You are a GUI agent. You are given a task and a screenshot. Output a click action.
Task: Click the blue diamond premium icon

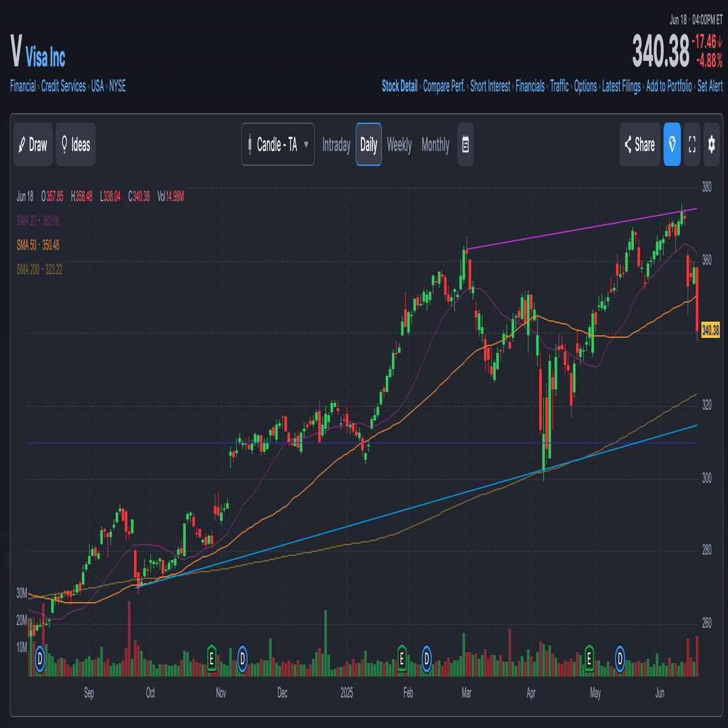[x=672, y=144]
